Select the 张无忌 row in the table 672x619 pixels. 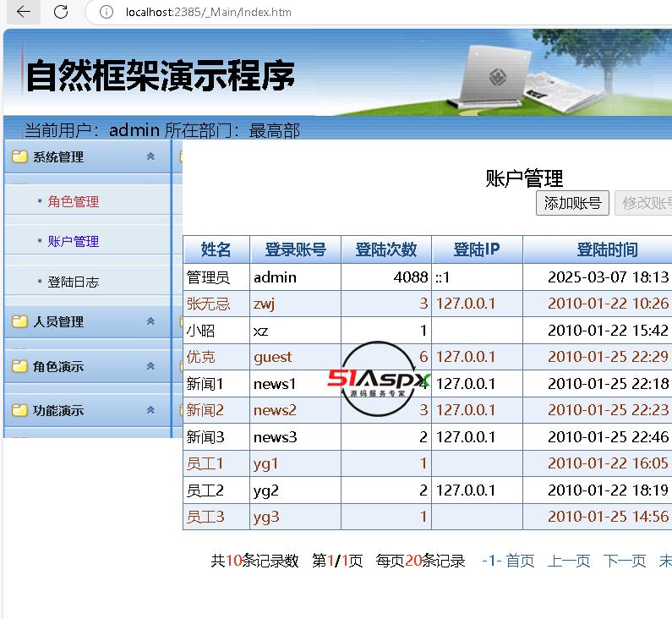pyautogui.click(x=208, y=304)
